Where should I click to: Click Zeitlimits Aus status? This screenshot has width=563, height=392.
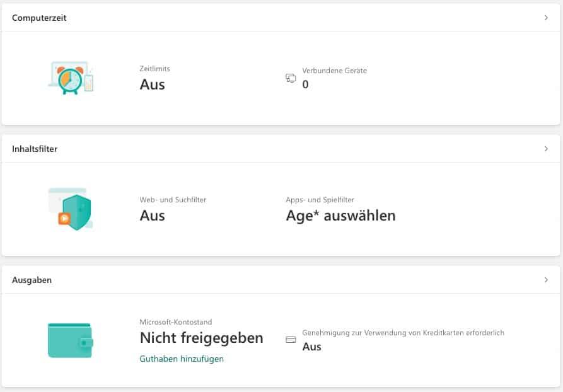pyautogui.click(x=152, y=84)
